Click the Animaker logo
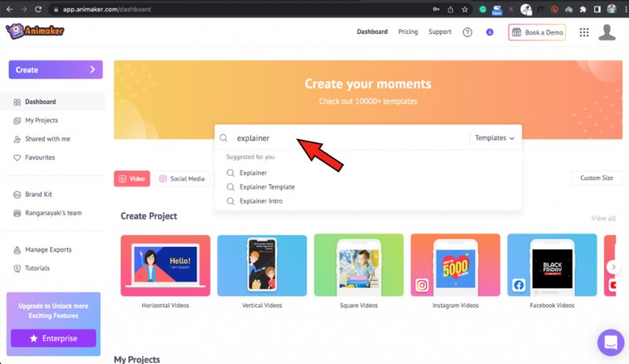 [35, 31]
